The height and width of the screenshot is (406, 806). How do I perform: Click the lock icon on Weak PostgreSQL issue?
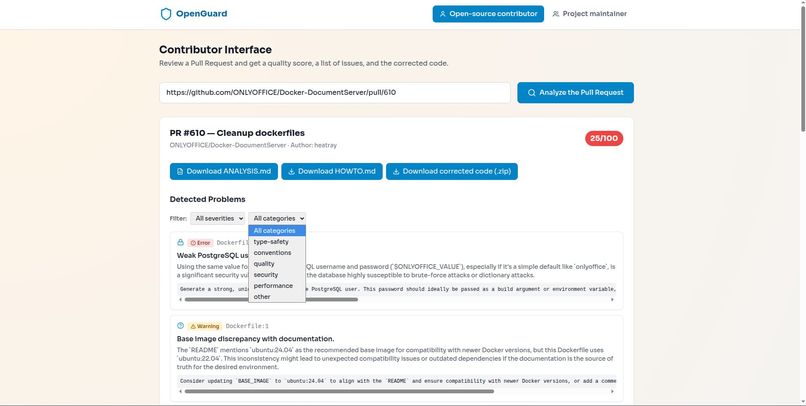[180, 242]
